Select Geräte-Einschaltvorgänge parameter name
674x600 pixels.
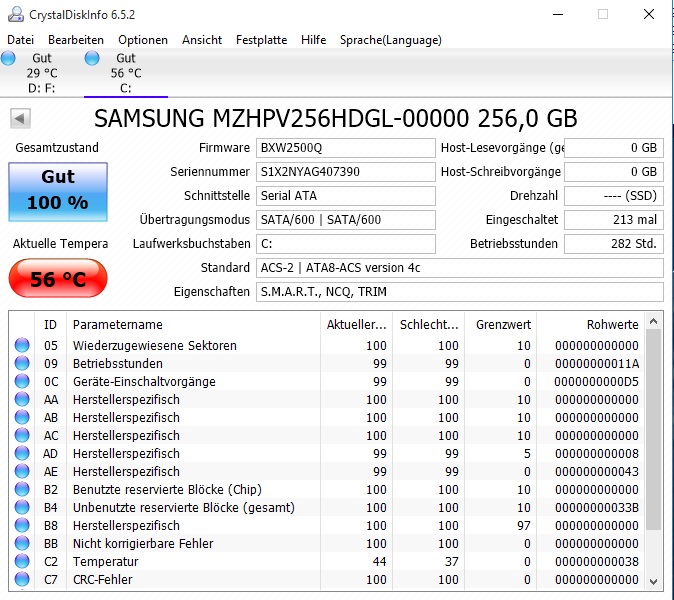pyautogui.click(x=144, y=382)
